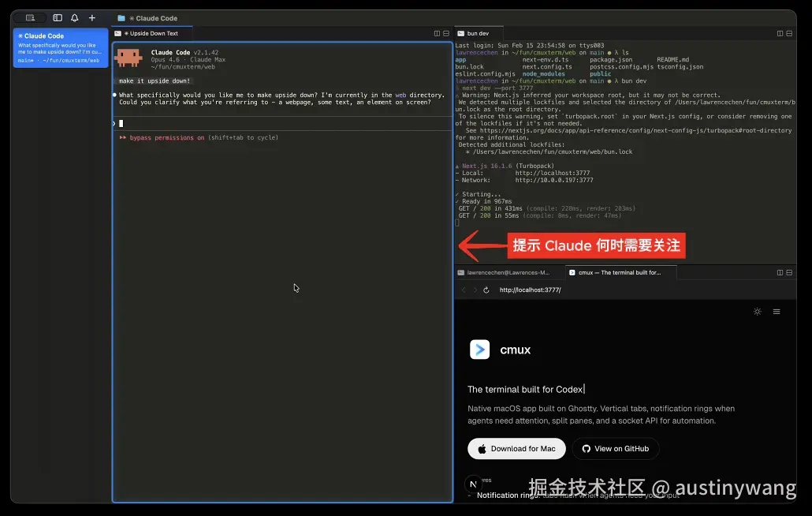Click 'Ready in 967ms' terminal line
Screen dimensions: 812x516
pyautogui.click(x=486, y=201)
